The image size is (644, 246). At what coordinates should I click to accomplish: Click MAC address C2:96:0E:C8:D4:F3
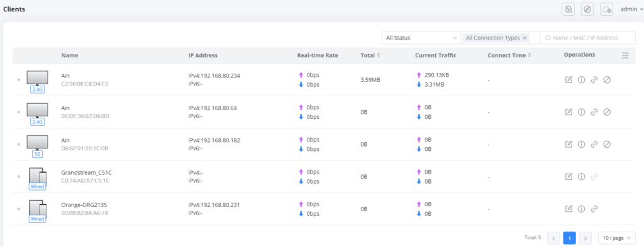point(85,84)
